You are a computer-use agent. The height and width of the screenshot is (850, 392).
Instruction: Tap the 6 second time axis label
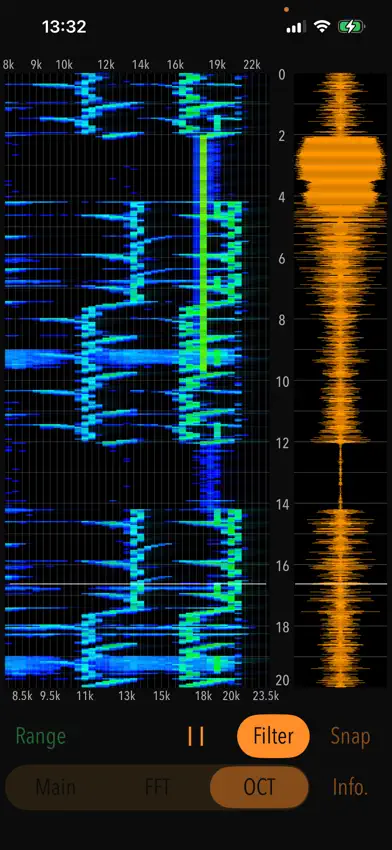[281, 259]
